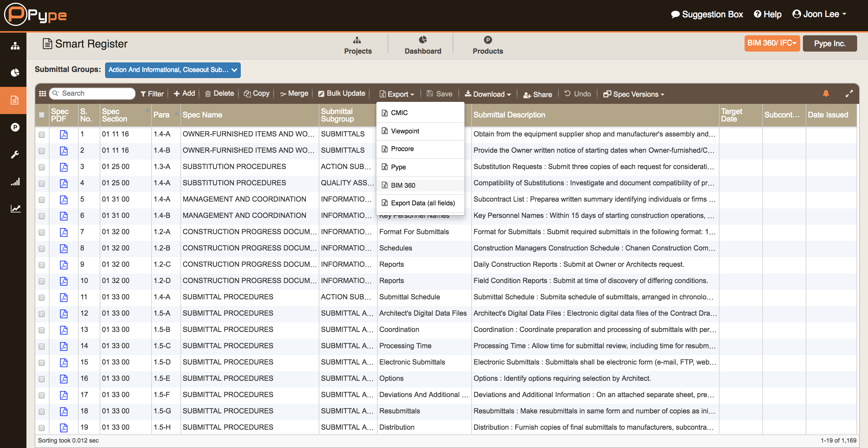Click the bar chart sidebar icon

[15, 182]
